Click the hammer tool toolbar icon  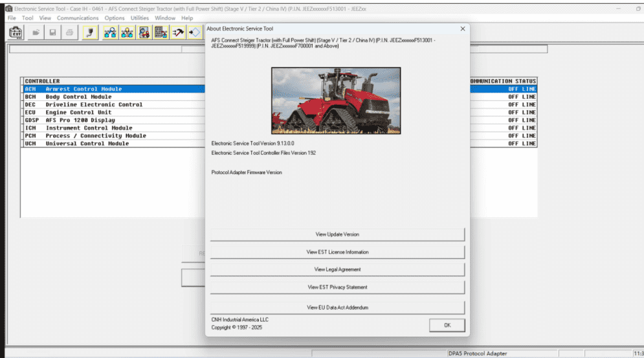pos(179,32)
